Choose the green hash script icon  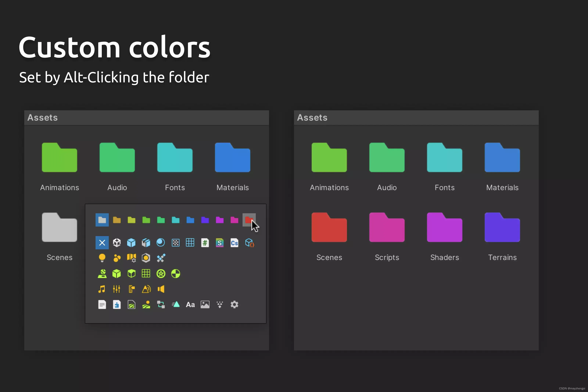click(205, 243)
